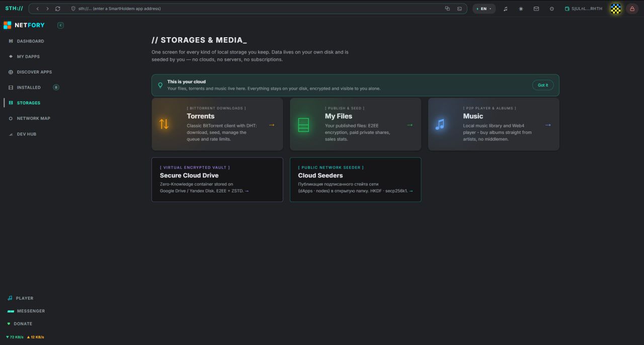Click the lightbulb icon in the cloud tip banner
Viewport: 644px width, 345px height.
tap(160, 85)
